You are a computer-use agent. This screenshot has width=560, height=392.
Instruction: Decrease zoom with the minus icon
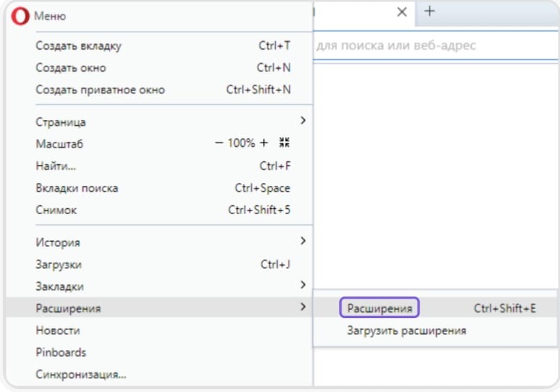219,143
